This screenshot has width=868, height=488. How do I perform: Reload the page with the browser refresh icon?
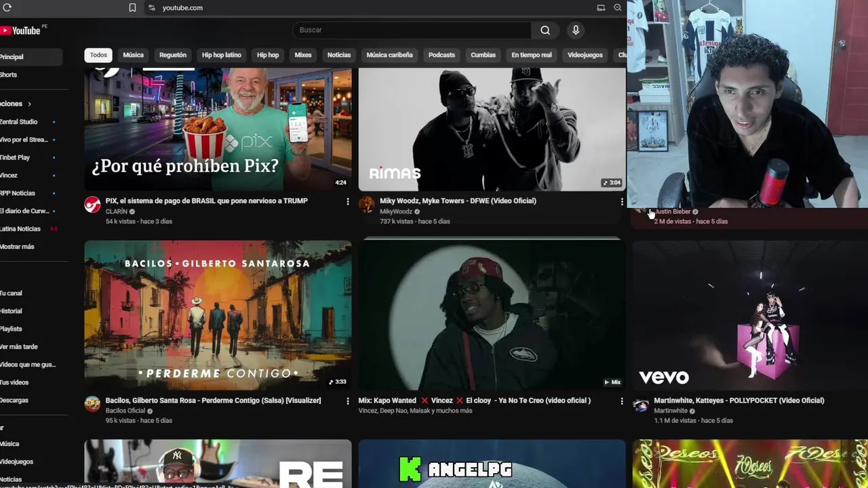(x=7, y=7)
